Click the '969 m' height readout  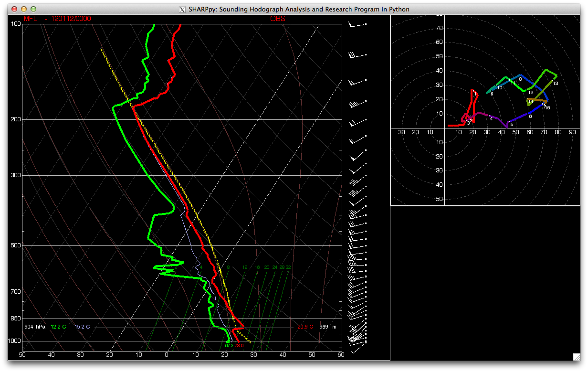point(328,327)
